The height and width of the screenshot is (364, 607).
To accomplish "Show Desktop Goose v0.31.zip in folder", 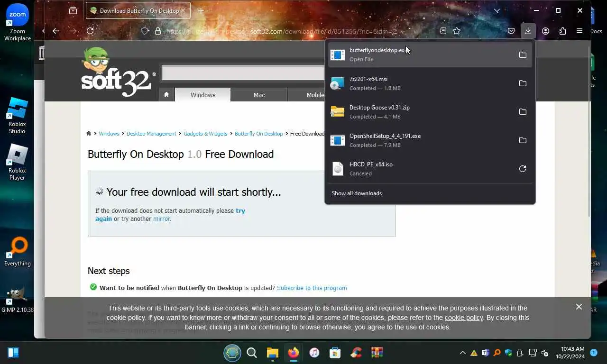I will pos(523,112).
